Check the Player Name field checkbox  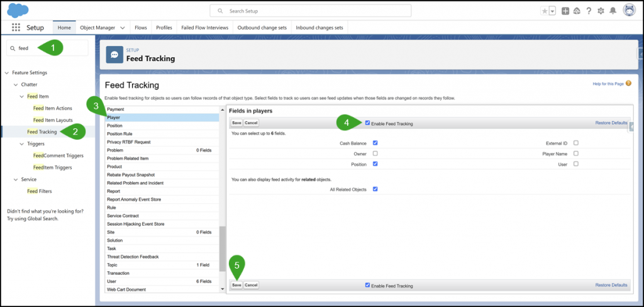click(x=576, y=153)
